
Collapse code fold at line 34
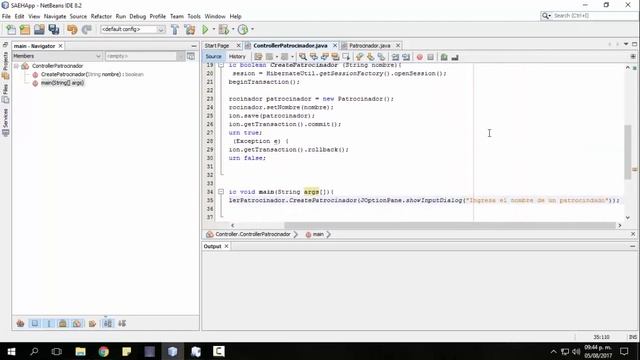221,191
